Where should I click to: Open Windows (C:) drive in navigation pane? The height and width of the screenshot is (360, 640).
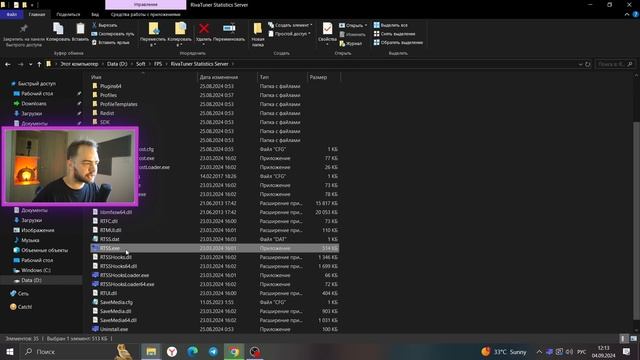[x=36, y=270]
